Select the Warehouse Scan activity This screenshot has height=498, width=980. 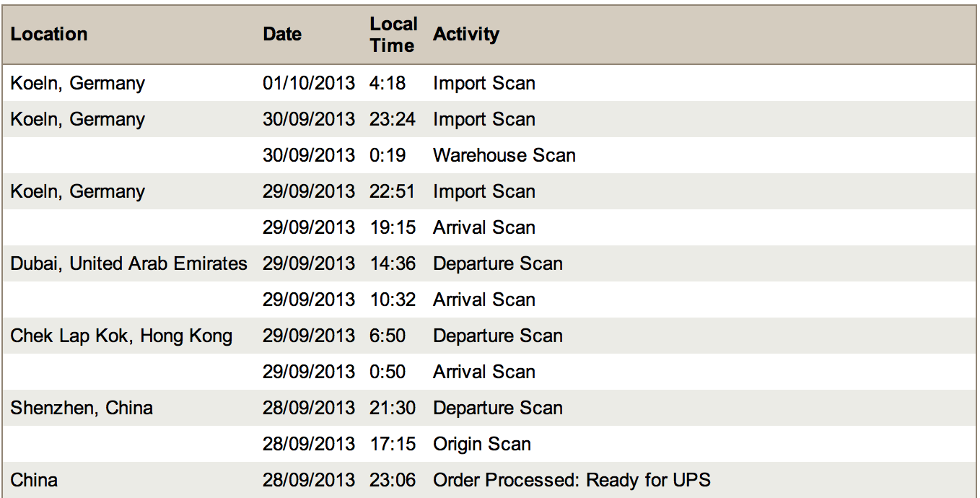[504, 155]
